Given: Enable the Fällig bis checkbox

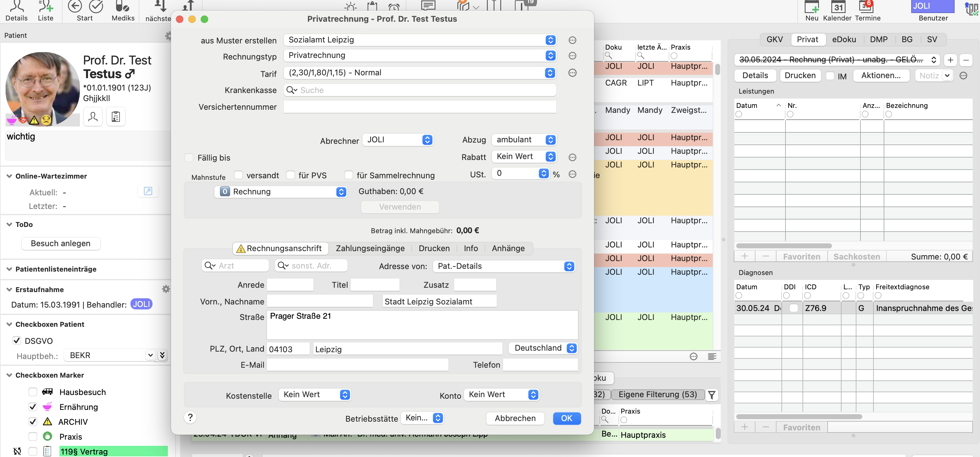Looking at the screenshot, I should tap(189, 158).
